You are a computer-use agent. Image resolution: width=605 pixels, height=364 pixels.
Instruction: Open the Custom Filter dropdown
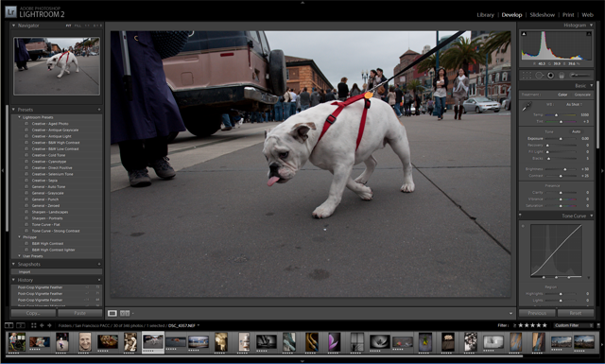pyautogui.click(x=574, y=325)
